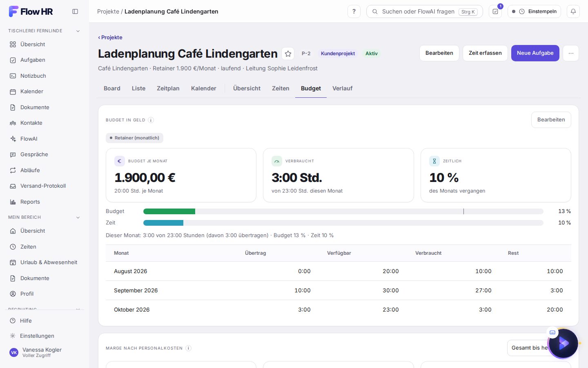Open Einstellungen in the sidebar
Viewport: 588px width, 368px height.
[x=45, y=336]
